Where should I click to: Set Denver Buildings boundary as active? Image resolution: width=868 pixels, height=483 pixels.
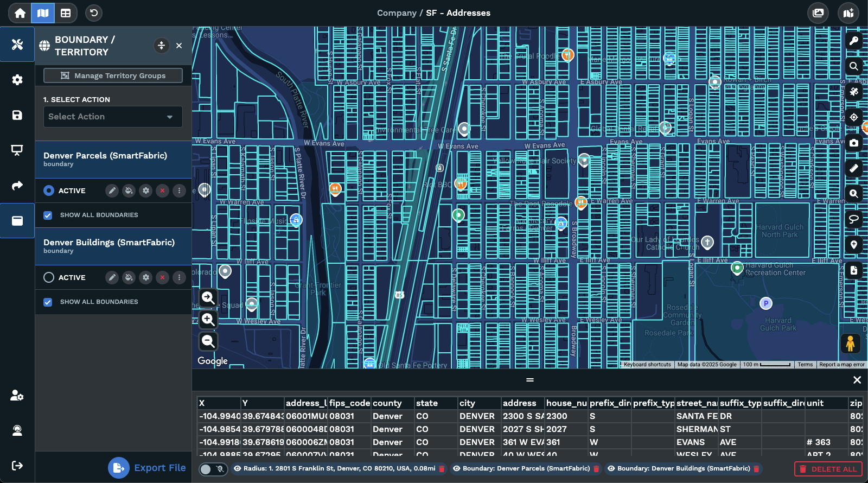click(49, 277)
